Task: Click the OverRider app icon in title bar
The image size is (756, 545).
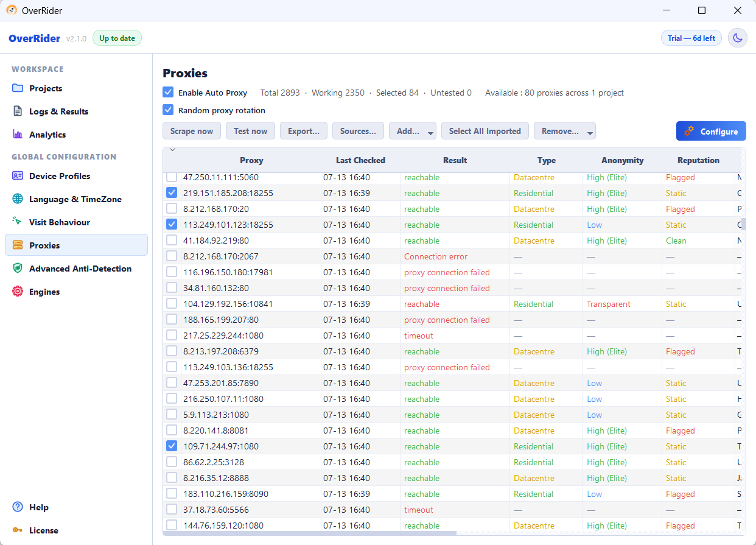Action: tap(12, 10)
